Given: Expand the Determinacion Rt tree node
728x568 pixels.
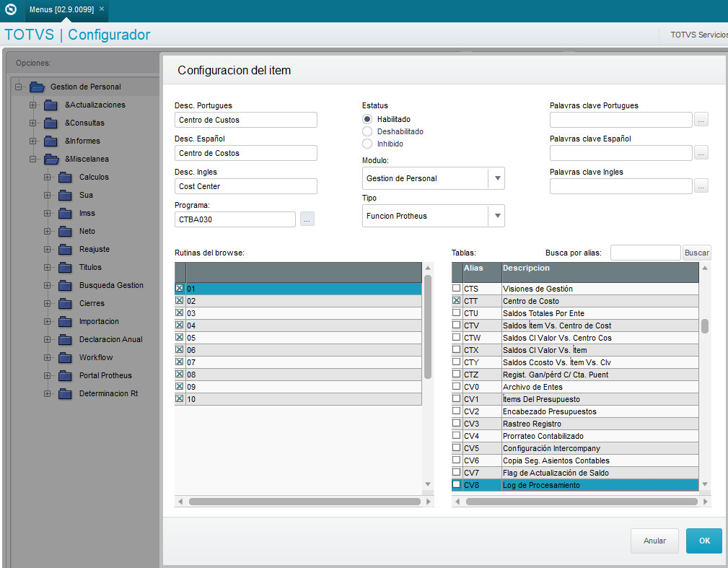Looking at the screenshot, I should tap(47, 394).
